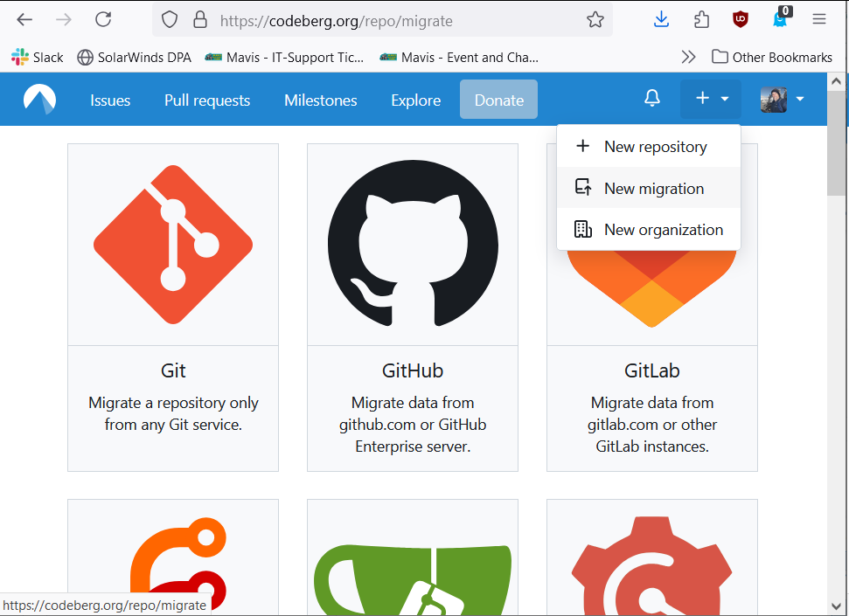Click the page scrollbar down arrow

(836, 606)
